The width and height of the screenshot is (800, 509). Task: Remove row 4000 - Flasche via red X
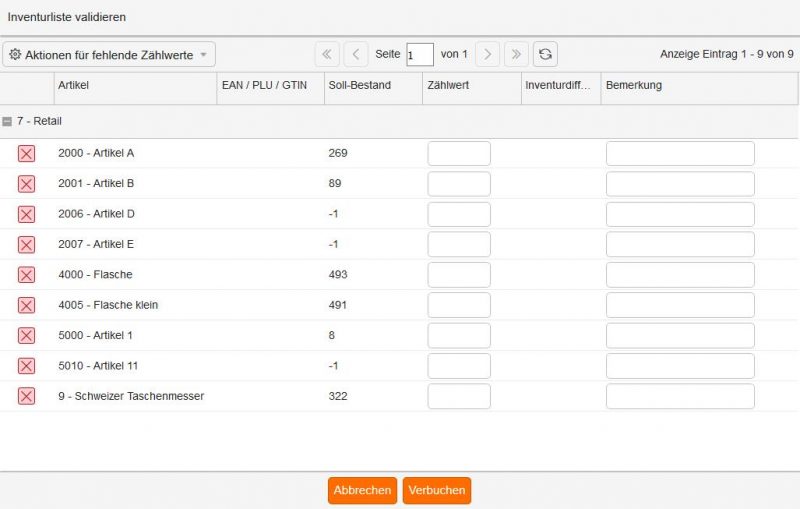[x=26, y=275]
